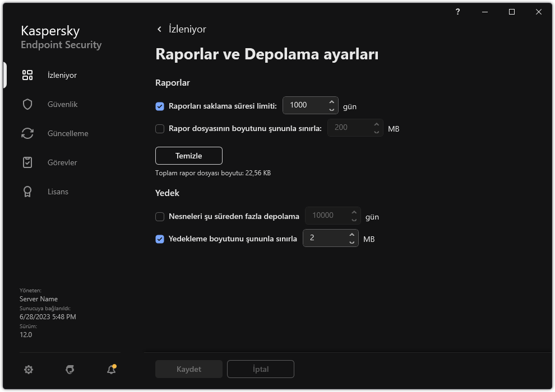Increase report retention days with up arrow
This screenshot has width=555, height=392.
[331, 101]
